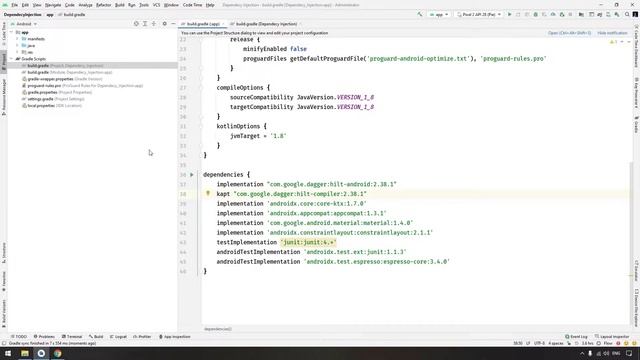
Task: Toggle the Gradle panel on right edge
Action: [636, 124]
